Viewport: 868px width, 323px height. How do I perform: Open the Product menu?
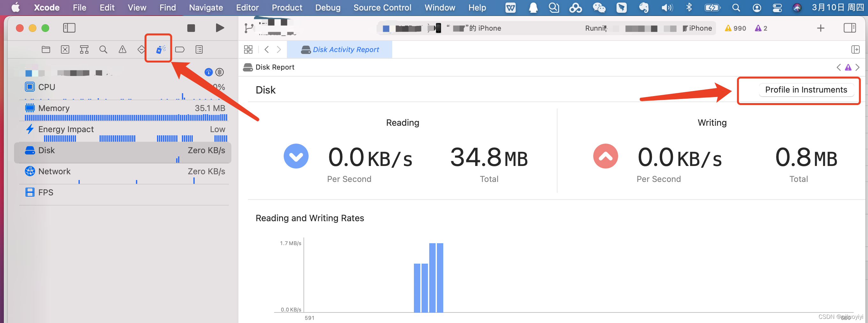click(x=287, y=7)
